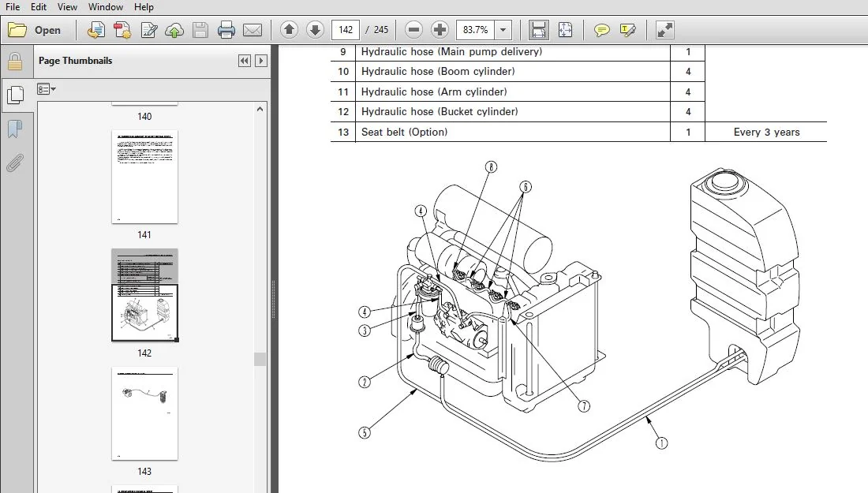Click row number 10 in the table
Screen dimensions: 868x493
(x=343, y=71)
